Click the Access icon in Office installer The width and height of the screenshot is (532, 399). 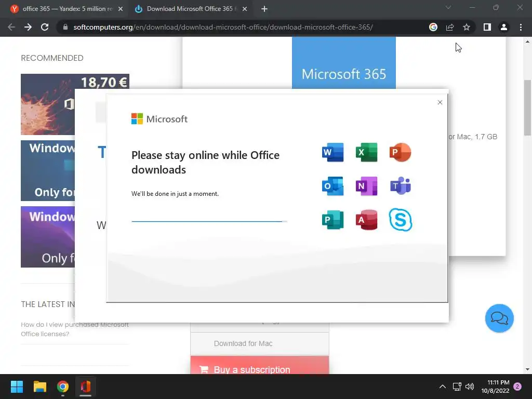(366, 220)
